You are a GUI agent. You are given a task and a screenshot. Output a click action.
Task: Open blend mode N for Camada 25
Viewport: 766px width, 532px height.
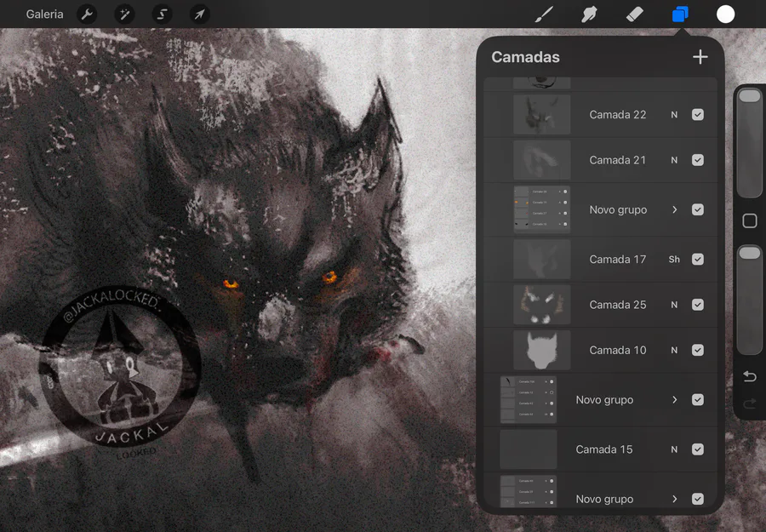[x=674, y=305]
